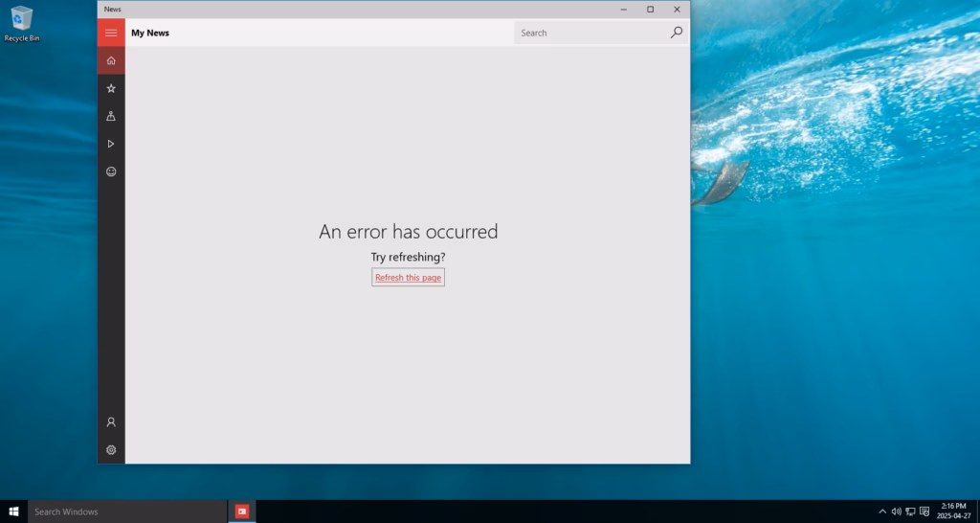Open the action center notification icon
The image size is (980, 523).
coord(925,512)
